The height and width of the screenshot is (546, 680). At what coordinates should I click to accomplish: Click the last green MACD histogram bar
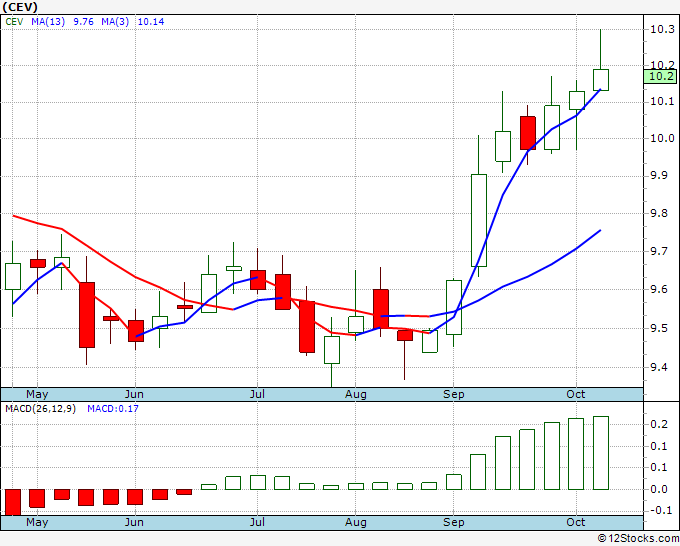click(601, 453)
